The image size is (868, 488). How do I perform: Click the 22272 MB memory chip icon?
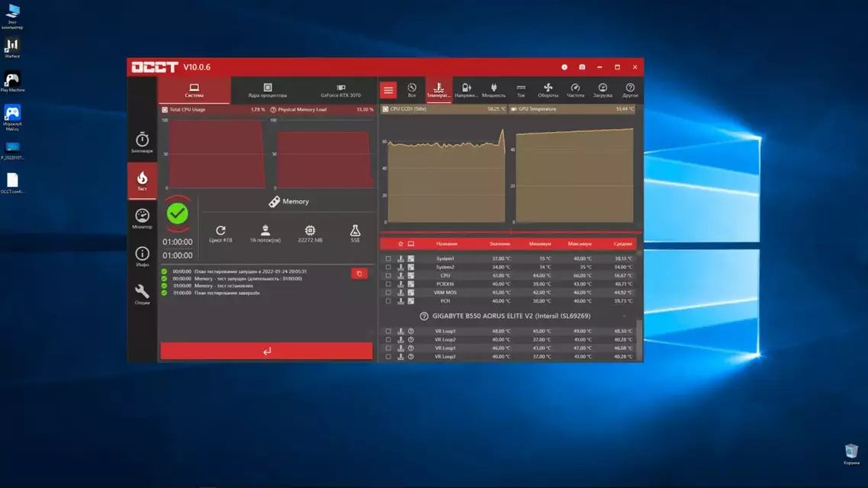tap(310, 230)
